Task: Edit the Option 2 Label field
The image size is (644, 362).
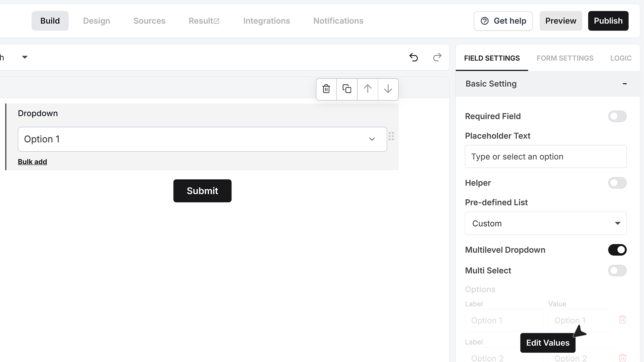Action: point(504,355)
